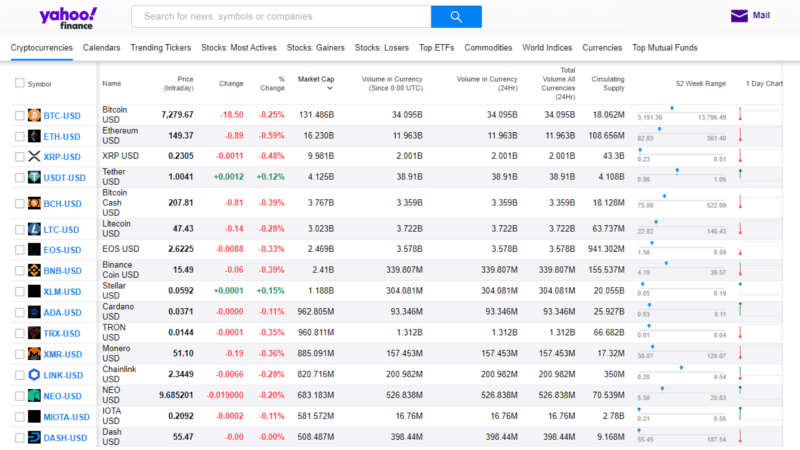Open Currencies tab
800x450 pixels.
(603, 48)
